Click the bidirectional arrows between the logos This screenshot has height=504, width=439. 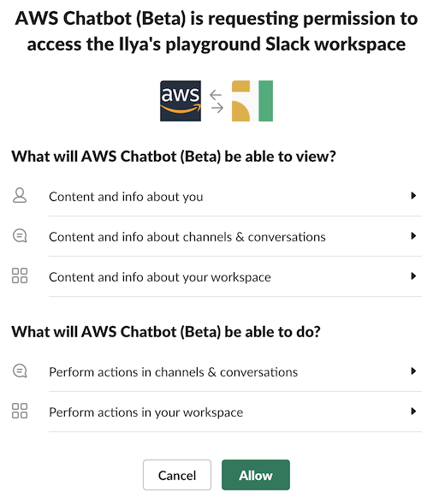coord(217,101)
